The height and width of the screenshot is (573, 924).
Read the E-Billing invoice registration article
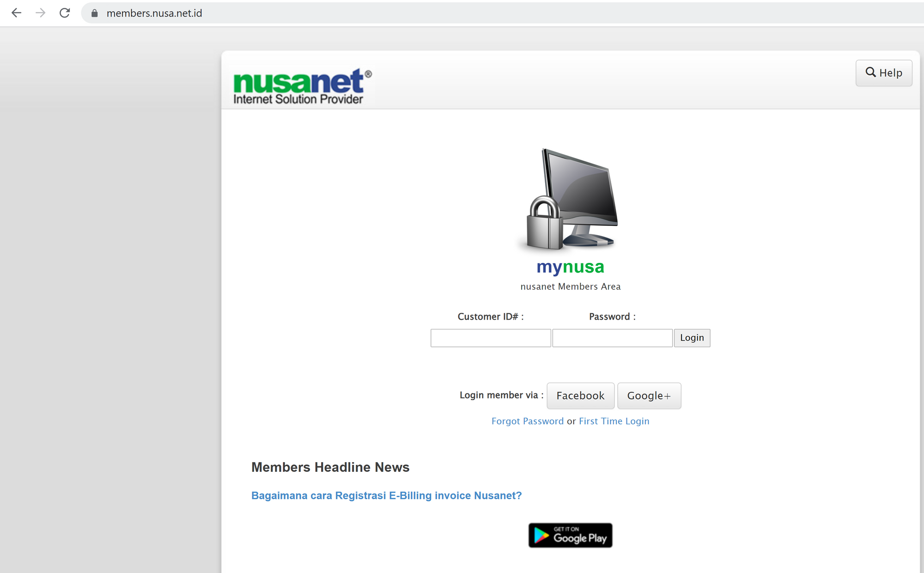pyautogui.click(x=386, y=495)
